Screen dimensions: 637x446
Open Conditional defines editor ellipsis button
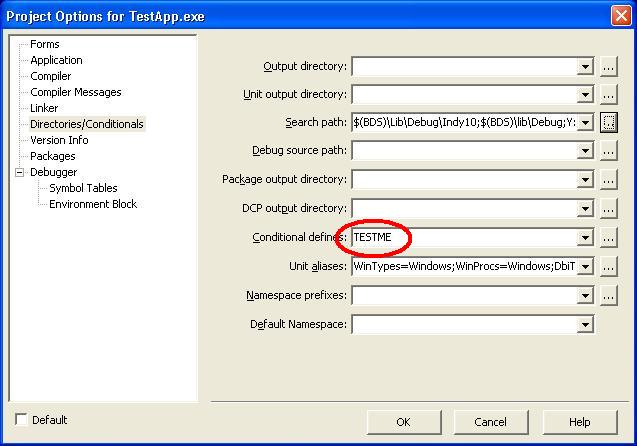tap(609, 238)
